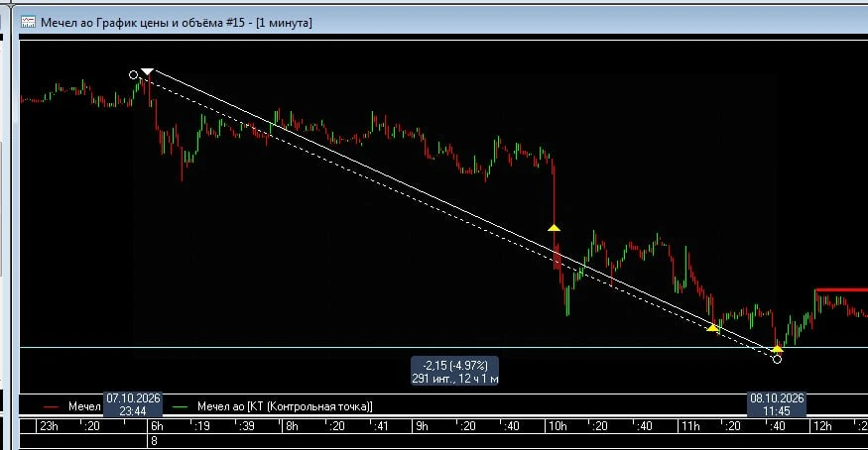Click the '291 инт., 12 ч 1 м' text

point(455,379)
